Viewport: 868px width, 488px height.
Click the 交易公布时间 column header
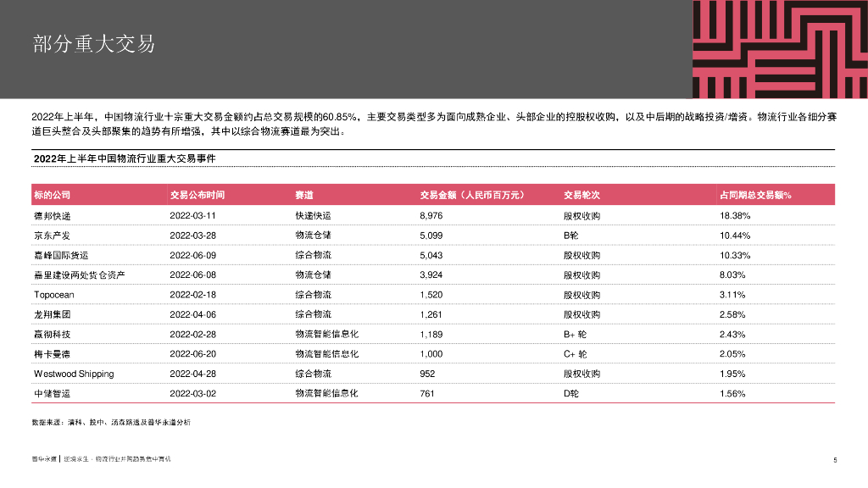coord(198,195)
